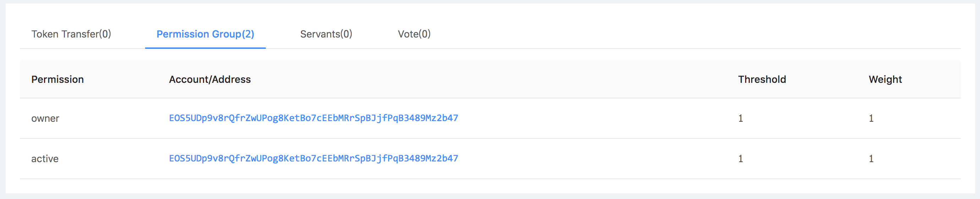The height and width of the screenshot is (199, 980).
Task: Click empty space in the active row
Action: pos(597,159)
